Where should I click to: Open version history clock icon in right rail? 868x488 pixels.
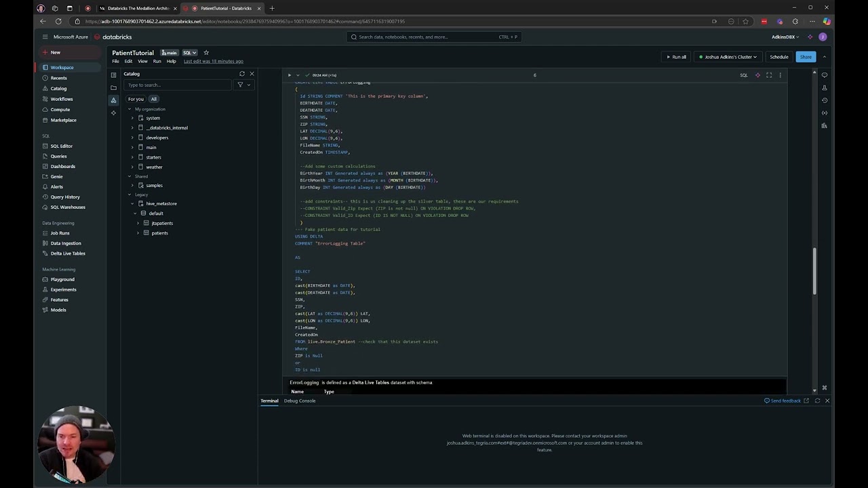[824, 100]
